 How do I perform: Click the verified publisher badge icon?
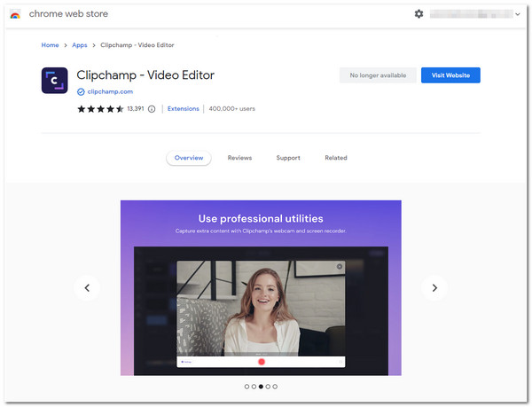coord(81,92)
